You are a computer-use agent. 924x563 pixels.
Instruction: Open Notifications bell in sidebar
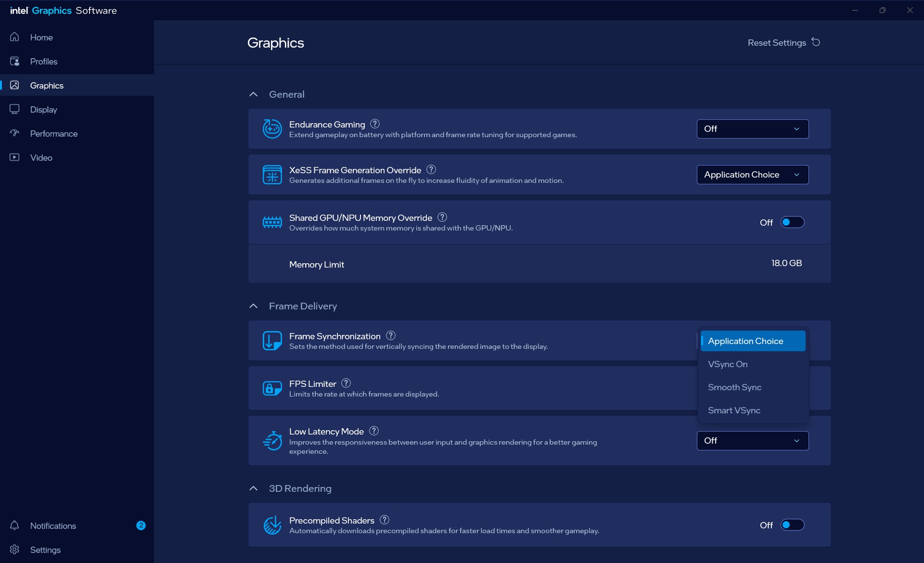coord(14,525)
